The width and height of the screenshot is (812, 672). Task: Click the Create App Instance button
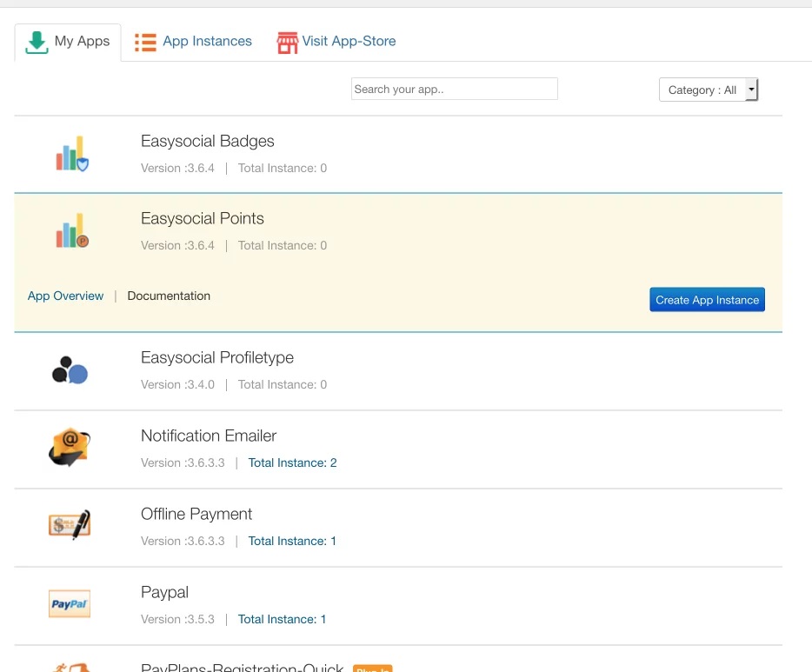707,299
